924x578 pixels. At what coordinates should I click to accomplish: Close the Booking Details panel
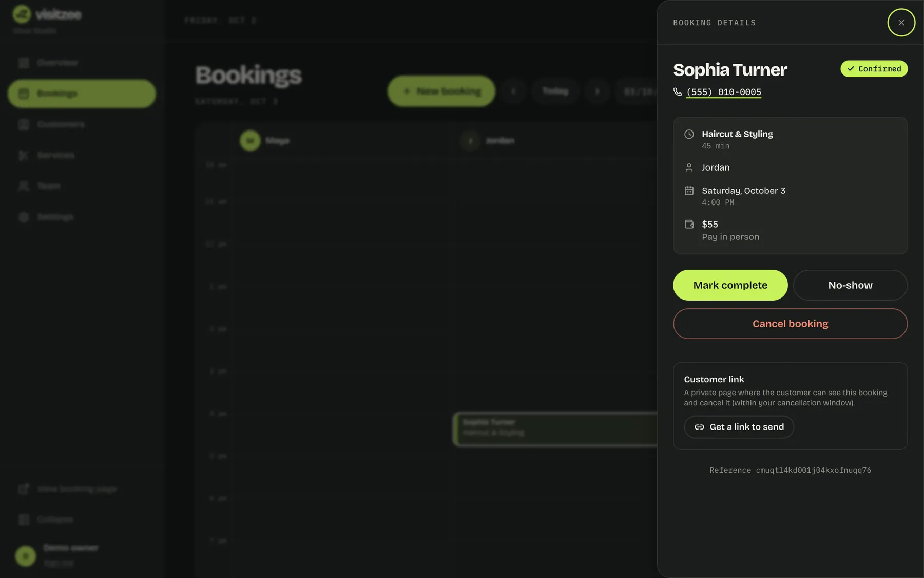pos(901,23)
